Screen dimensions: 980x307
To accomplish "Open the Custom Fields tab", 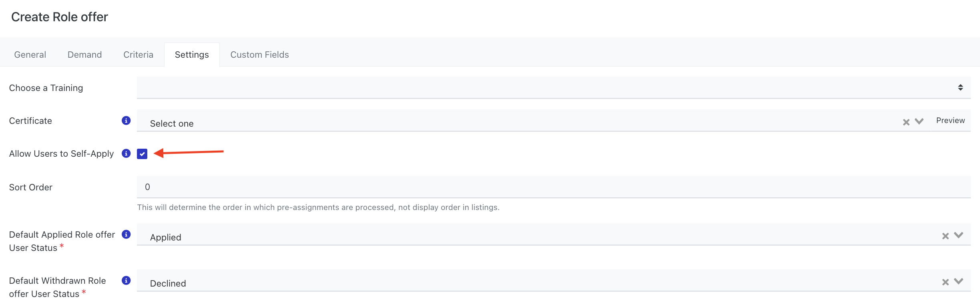I will (x=259, y=55).
